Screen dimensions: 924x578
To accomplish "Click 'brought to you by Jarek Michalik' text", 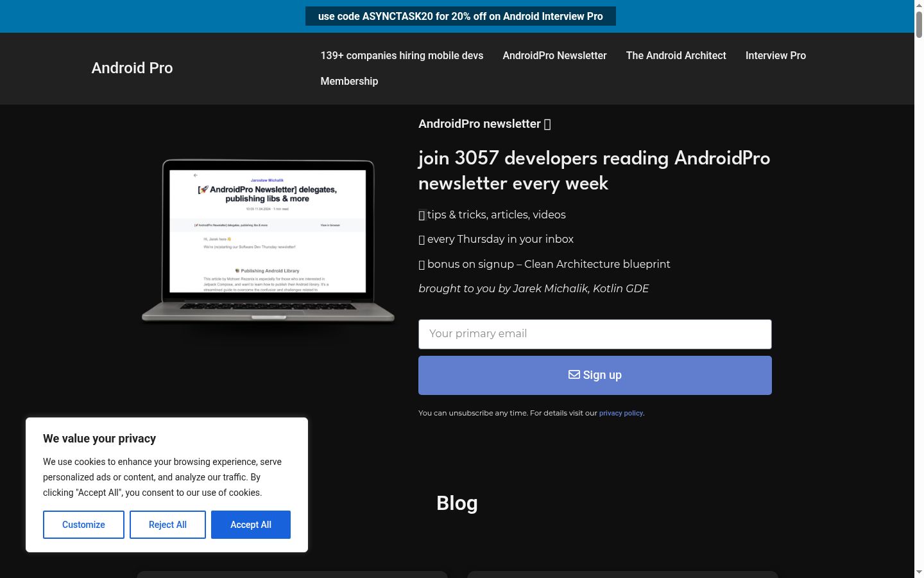I will 534,289.
